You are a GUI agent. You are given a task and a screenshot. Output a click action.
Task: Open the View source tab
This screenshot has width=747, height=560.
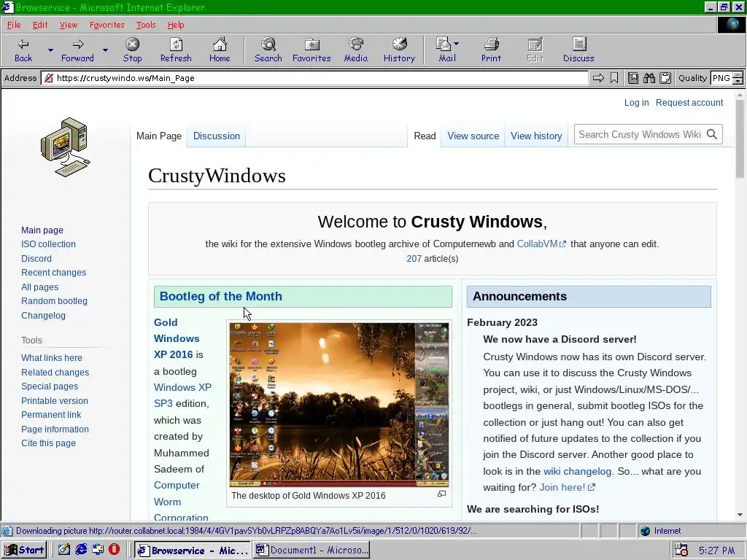[x=473, y=136]
